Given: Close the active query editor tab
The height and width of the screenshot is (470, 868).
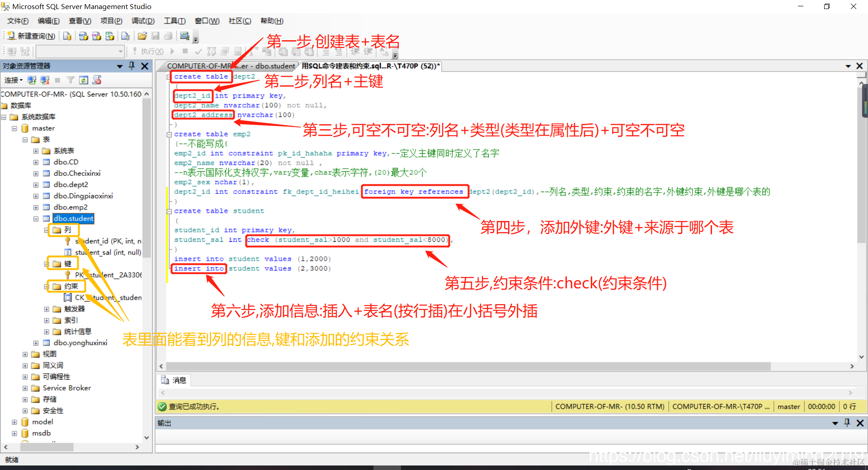Looking at the screenshot, I should (x=859, y=66).
